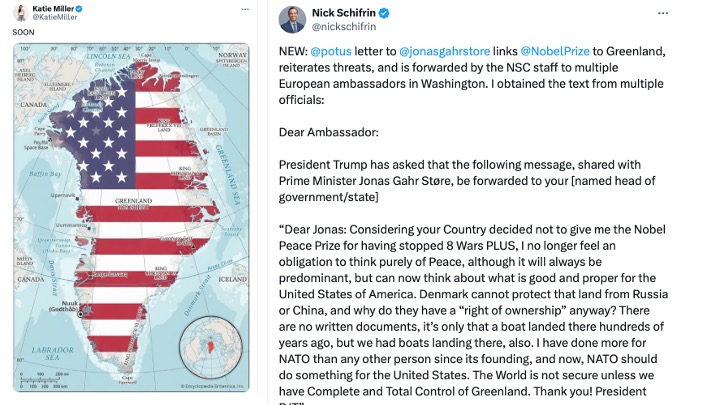The image size is (720, 405).
Task: Click Nick Schifrin's profile photo
Action: pos(290,19)
